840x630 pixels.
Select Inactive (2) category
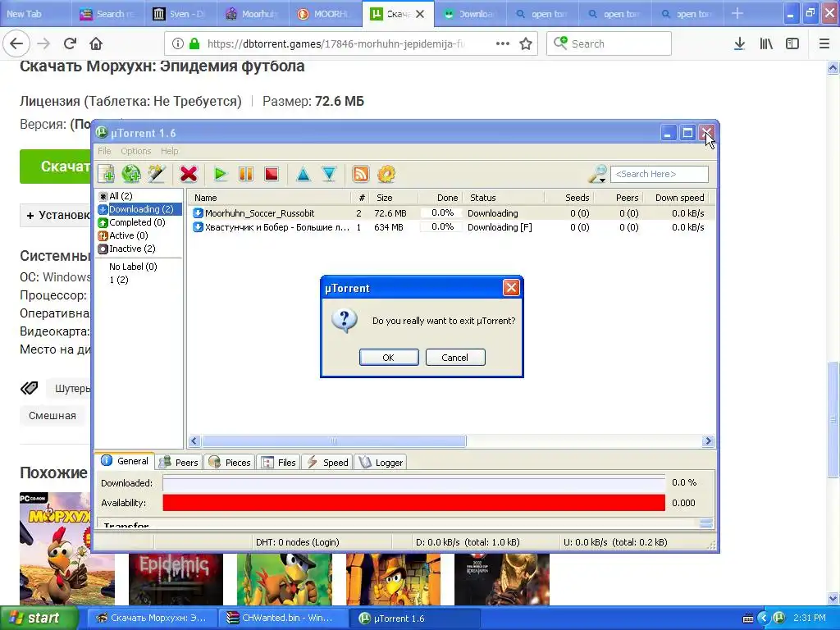tap(127, 249)
